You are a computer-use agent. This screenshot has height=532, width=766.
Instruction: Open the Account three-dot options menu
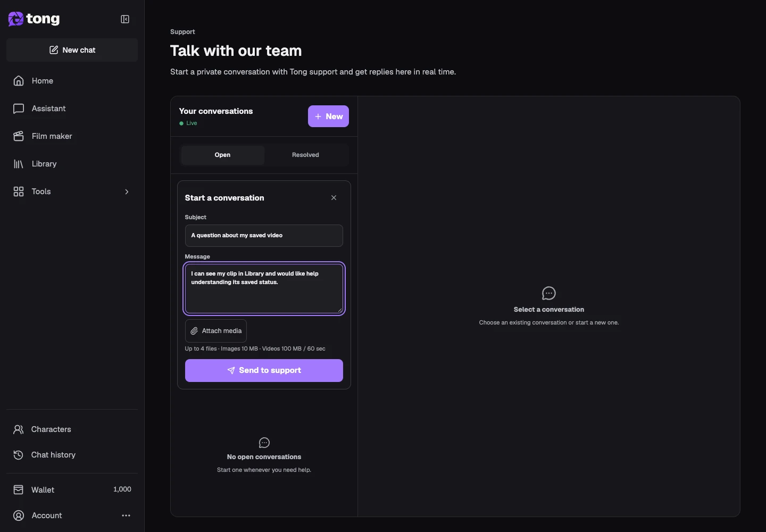(x=126, y=516)
